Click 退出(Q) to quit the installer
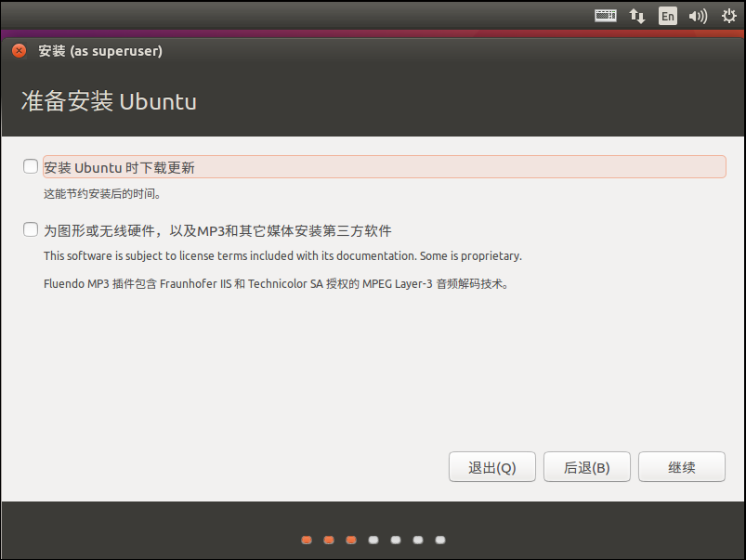The width and height of the screenshot is (746, 560). pos(491,466)
